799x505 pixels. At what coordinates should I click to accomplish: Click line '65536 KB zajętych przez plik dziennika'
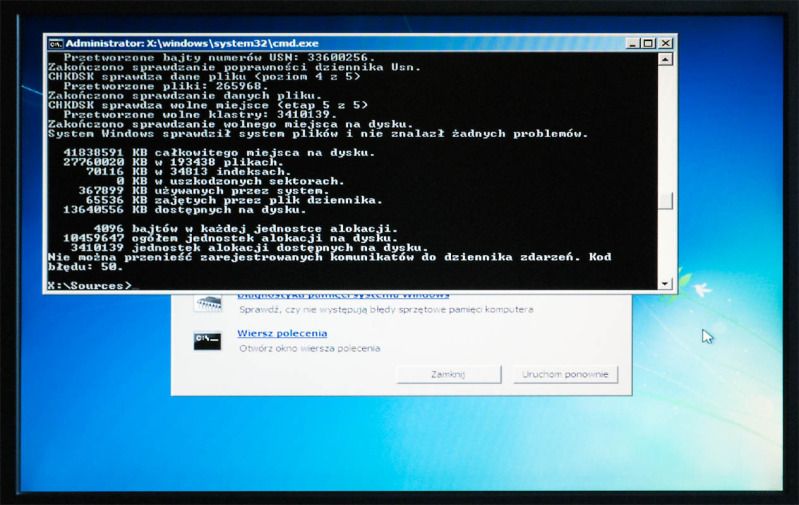234,200
